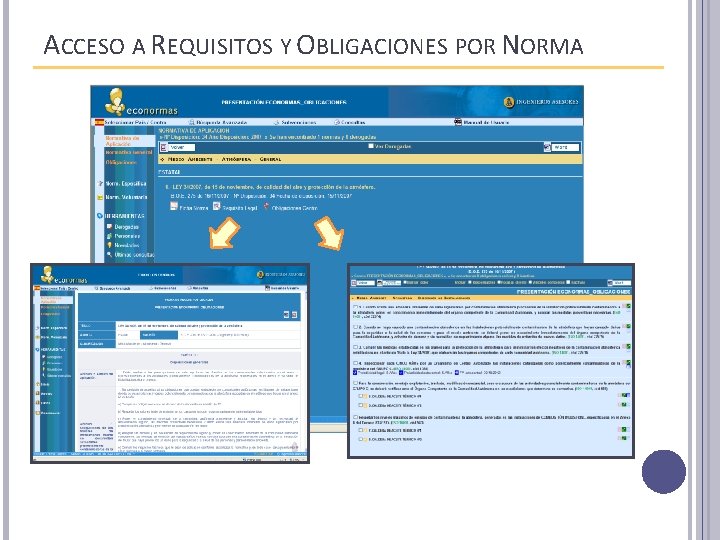This screenshot has height=540, width=720.
Task: Open Subvenciones in the main window menu
Action: tap(298, 123)
